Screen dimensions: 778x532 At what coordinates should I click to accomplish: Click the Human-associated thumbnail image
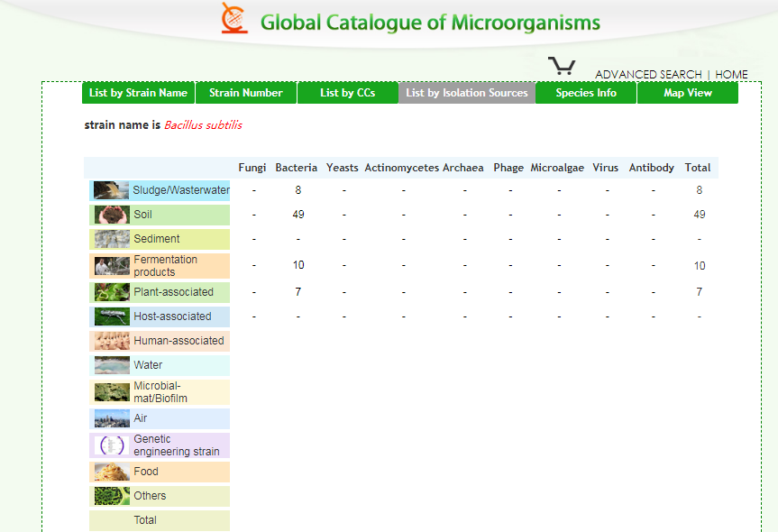[x=112, y=341]
